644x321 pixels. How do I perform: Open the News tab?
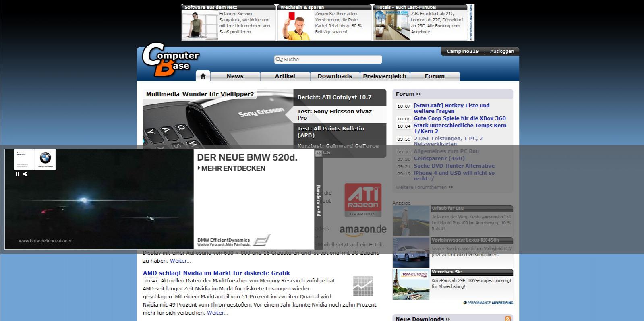235,76
